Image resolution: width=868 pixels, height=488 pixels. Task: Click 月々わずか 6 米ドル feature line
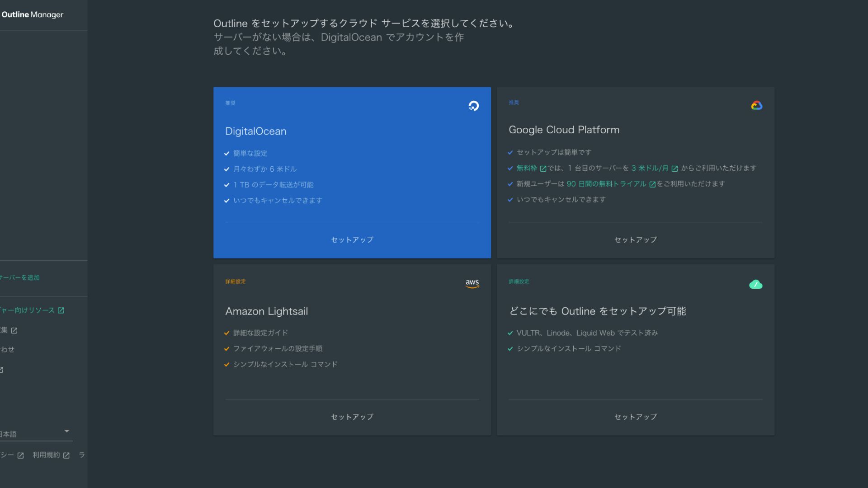(265, 169)
